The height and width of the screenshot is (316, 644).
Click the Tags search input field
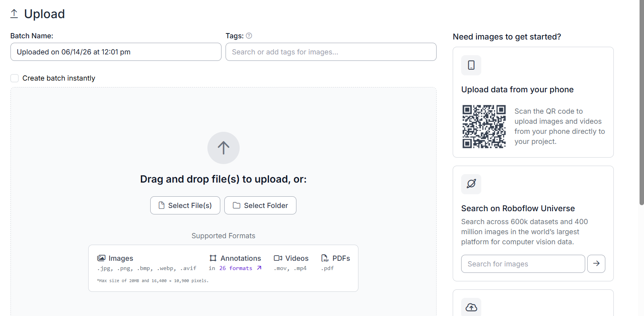pyautogui.click(x=331, y=52)
